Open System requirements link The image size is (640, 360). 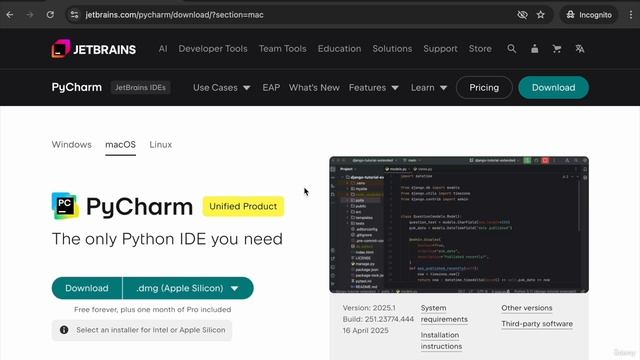pos(444,313)
